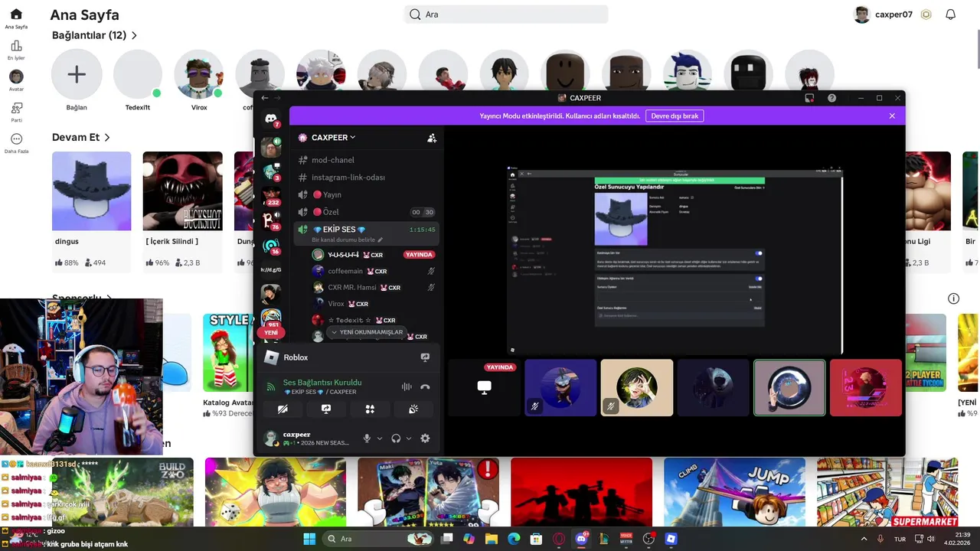Expand Devam Et section chevron

click(107, 138)
